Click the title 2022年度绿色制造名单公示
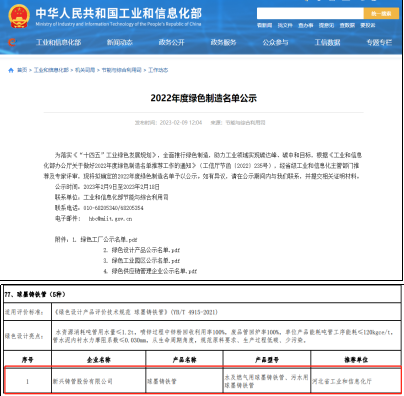This screenshot has width=404, height=396. tap(203, 98)
